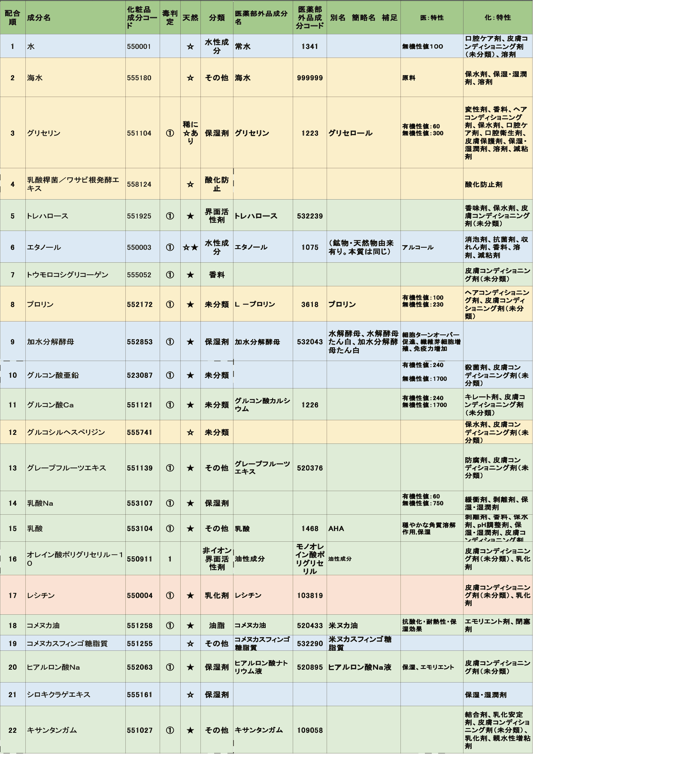Click the code cell 550003
This screenshot has width=700, height=762.
tap(142, 247)
